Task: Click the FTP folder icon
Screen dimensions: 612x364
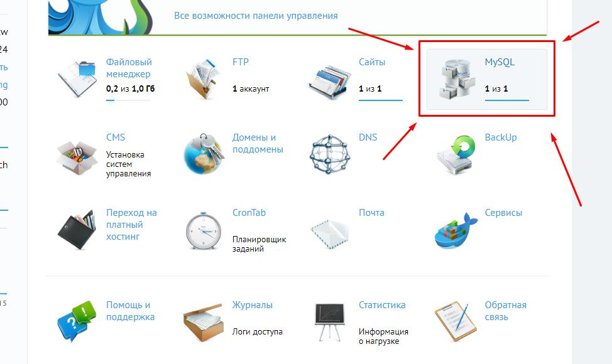Action: tap(203, 78)
